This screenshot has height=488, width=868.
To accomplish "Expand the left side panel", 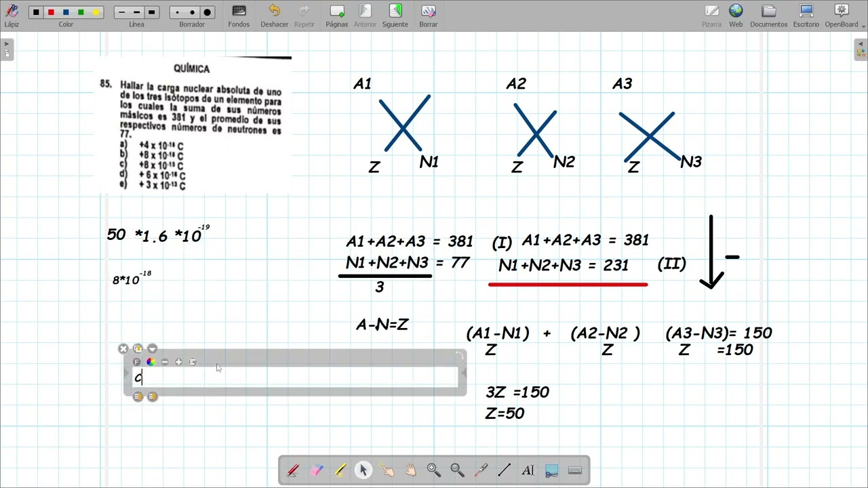I will (x=7, y=49).
